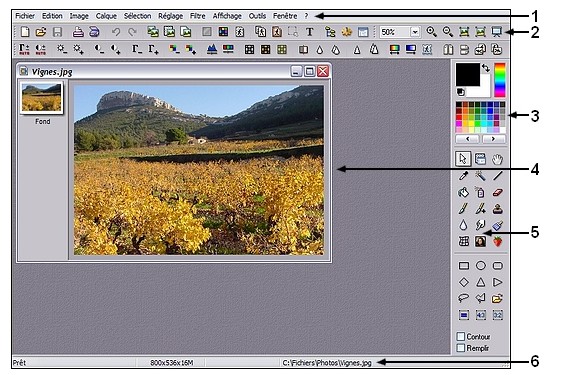Expand the 50% zoom dropdown arrow

(x=415, y=32)
